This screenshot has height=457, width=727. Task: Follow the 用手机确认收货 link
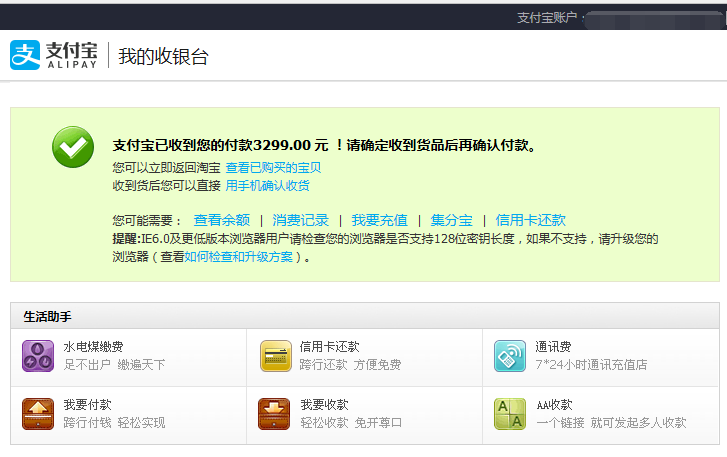[x=268, y=186]
